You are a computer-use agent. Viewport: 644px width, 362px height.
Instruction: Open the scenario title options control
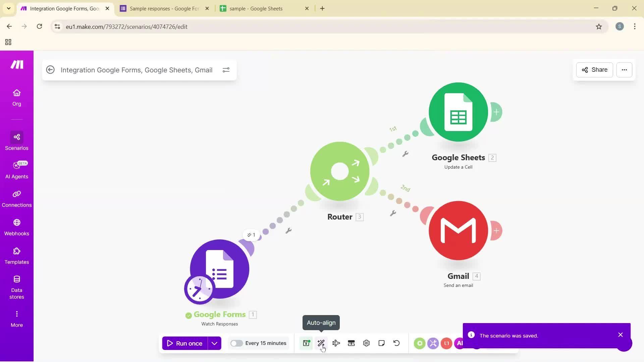tap(226, 70)
